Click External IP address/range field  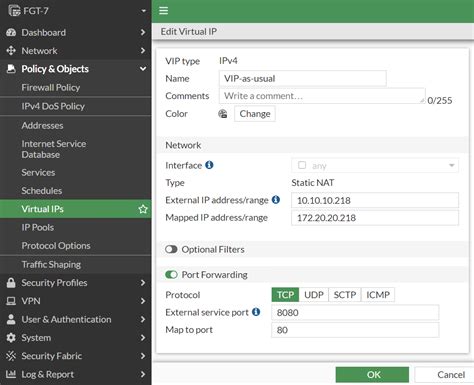pyautogui.click(x=375, y=200)
